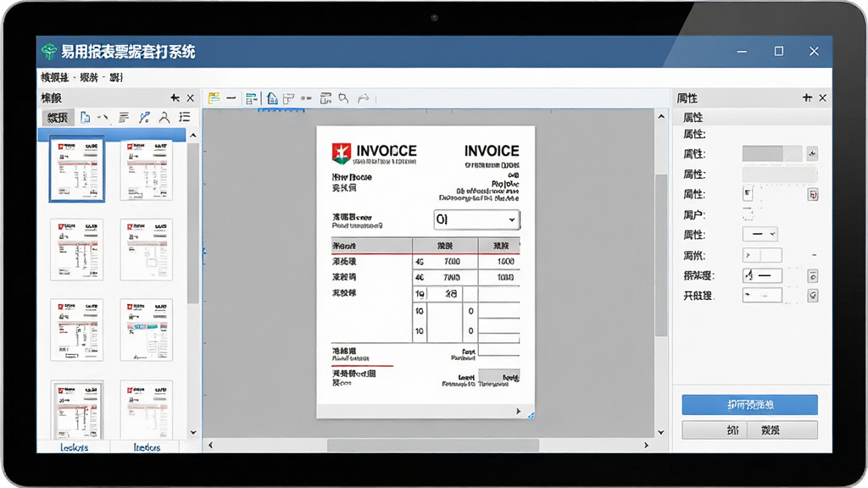The height and width of the screenshot is (488, 868).
Task: Click the wide gray input field in the properties panel
Action: [780, 175]
